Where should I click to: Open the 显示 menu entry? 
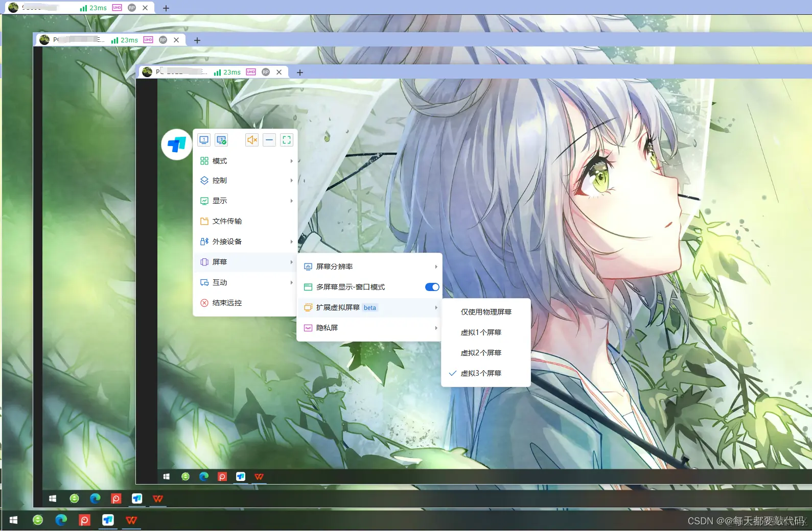tap(245, 201)
